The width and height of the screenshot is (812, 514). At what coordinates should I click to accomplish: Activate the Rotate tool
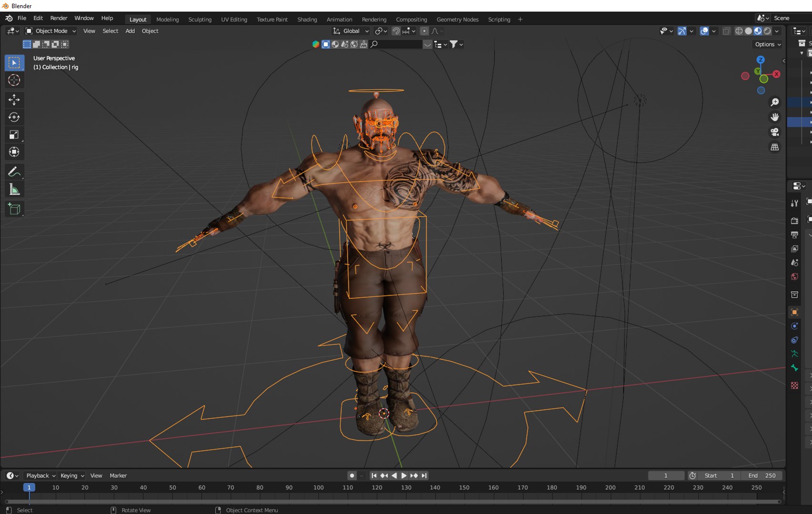14,117
